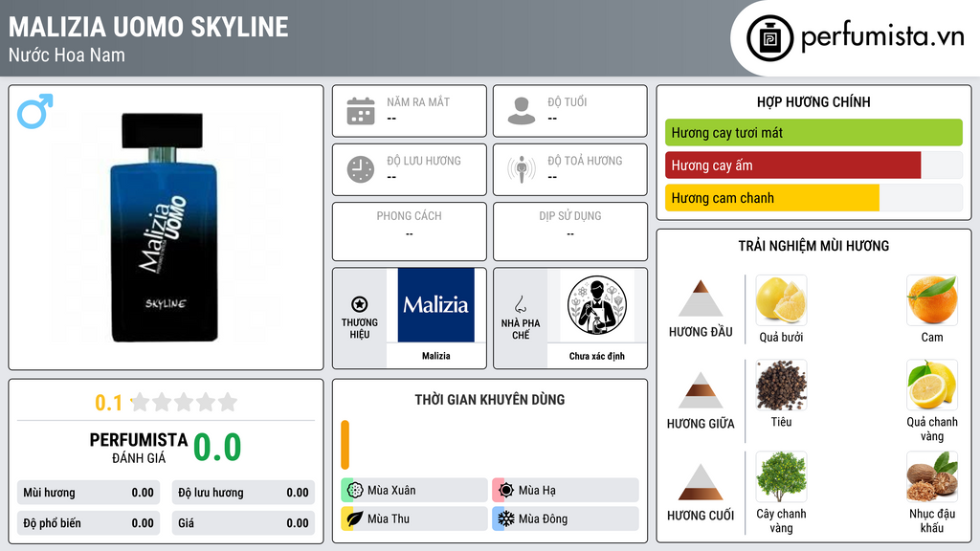The height and width of the screenshot is (551, 980).
Task: Click the Thời Gian Khuyên Dùng heading
Action: tap(490, 399)
